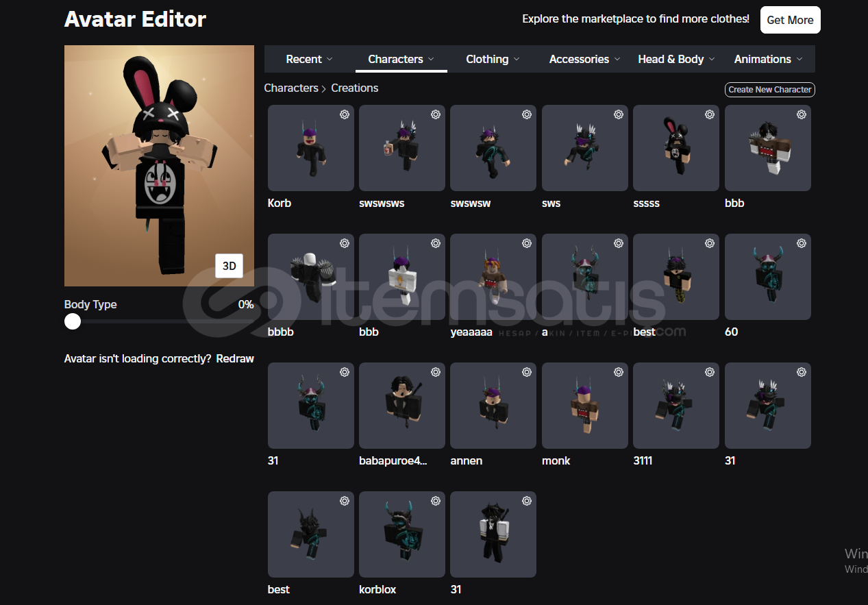
Task: Open settings gear on the Korb character
Action: pyautogui.click(x=345, y=114)
